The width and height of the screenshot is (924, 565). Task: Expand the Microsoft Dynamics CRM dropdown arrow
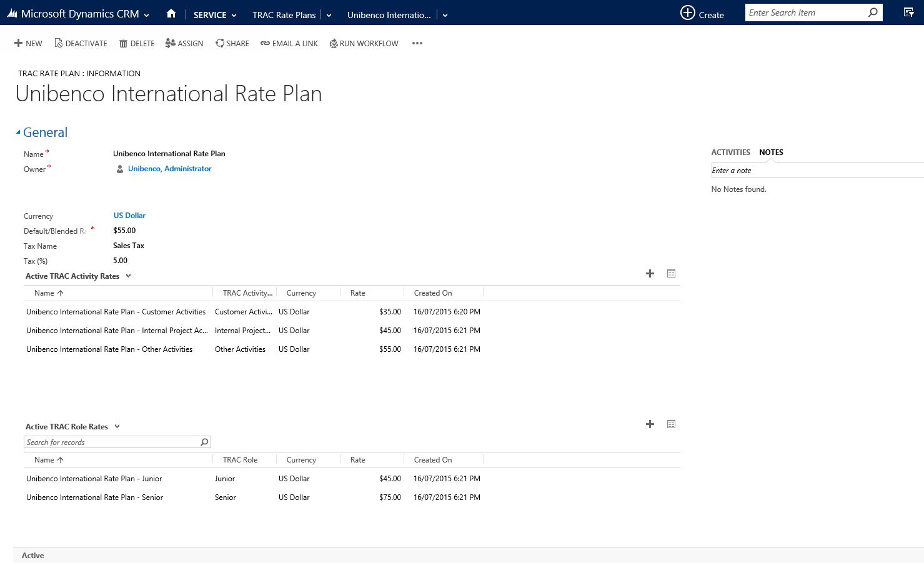tap(147, 15)
